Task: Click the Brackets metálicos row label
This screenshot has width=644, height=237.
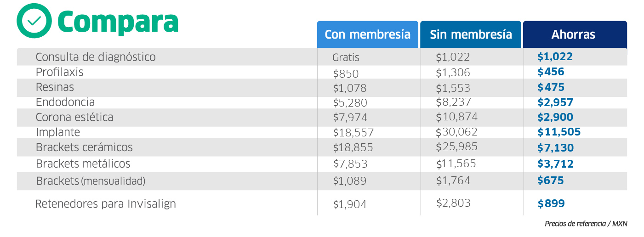Action: click(83, 164)
